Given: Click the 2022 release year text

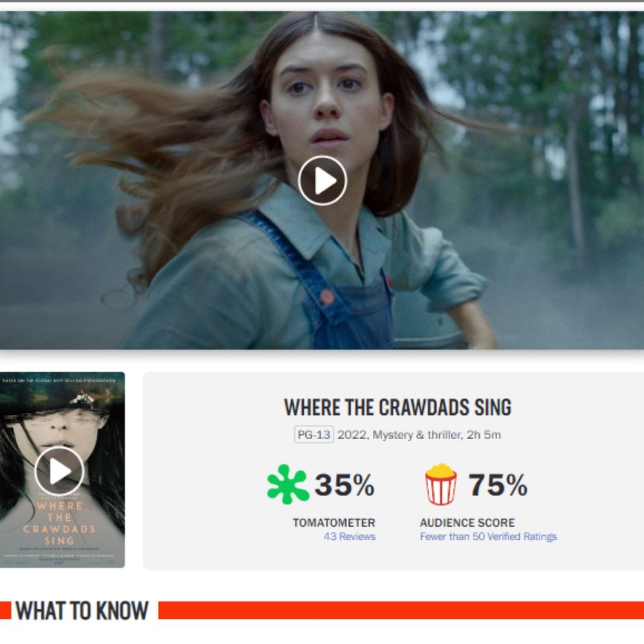Looking at the screenshot, I should [x=352, y=435].
